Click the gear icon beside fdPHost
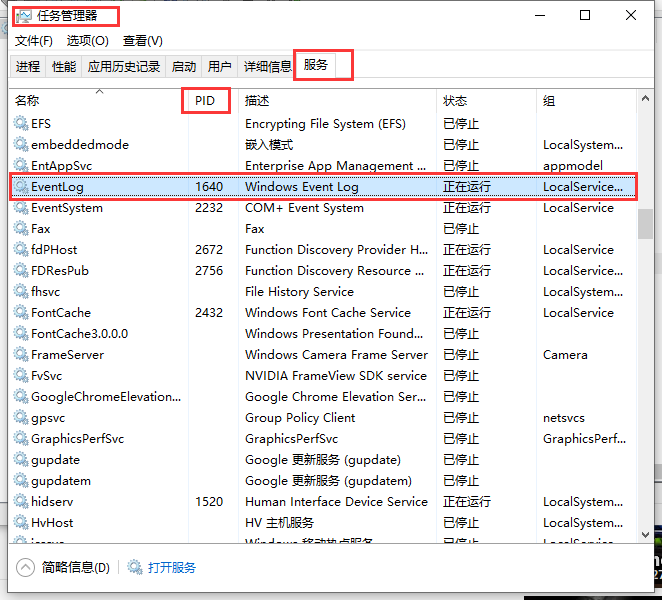 click(21, 249)
